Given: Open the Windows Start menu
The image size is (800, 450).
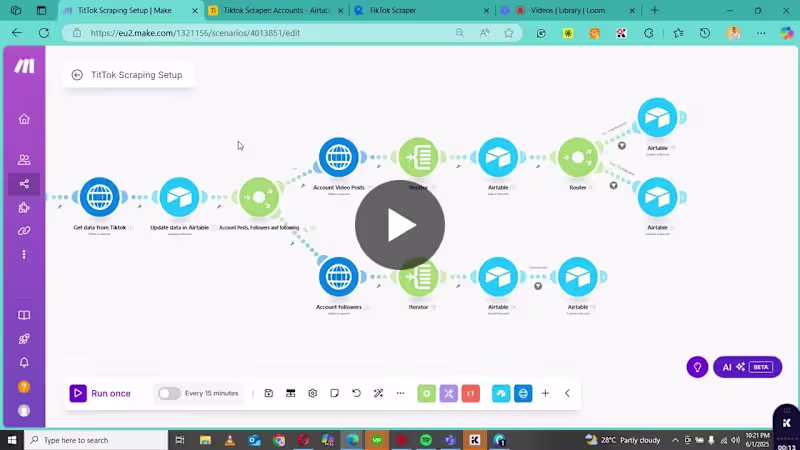Looking at the screenshot, I should [12, 440].
